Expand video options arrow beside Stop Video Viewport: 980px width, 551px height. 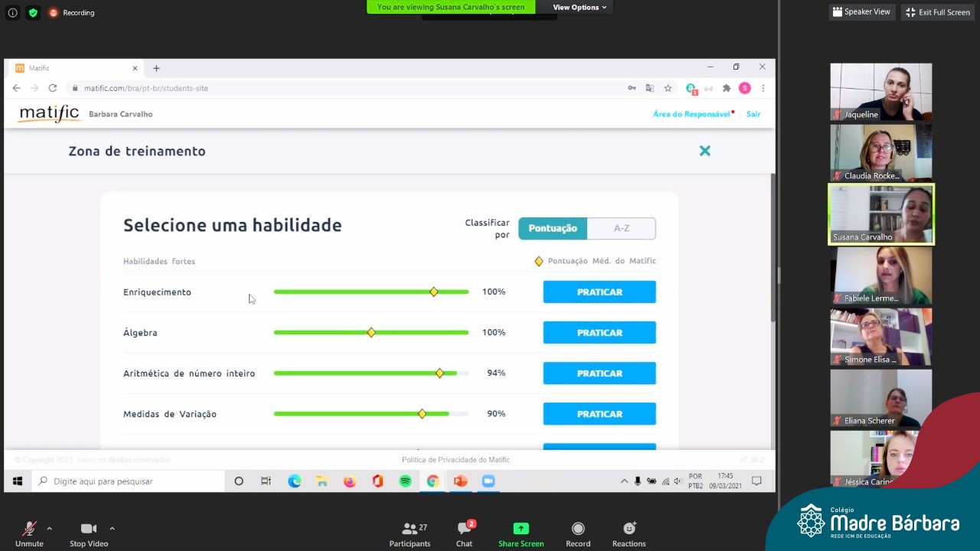coord(112,528)
